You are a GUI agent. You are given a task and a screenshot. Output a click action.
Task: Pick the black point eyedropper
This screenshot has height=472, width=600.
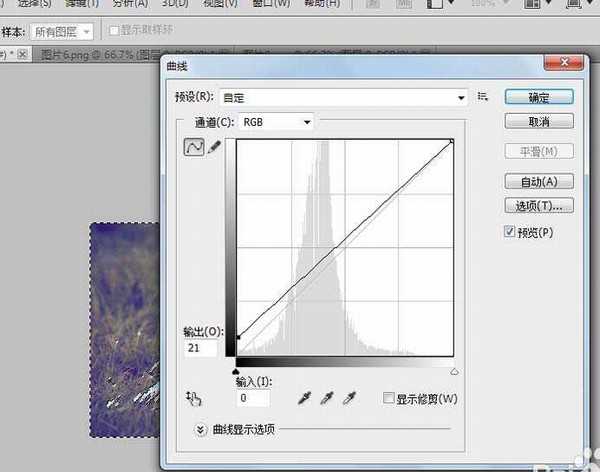point(305,399)
